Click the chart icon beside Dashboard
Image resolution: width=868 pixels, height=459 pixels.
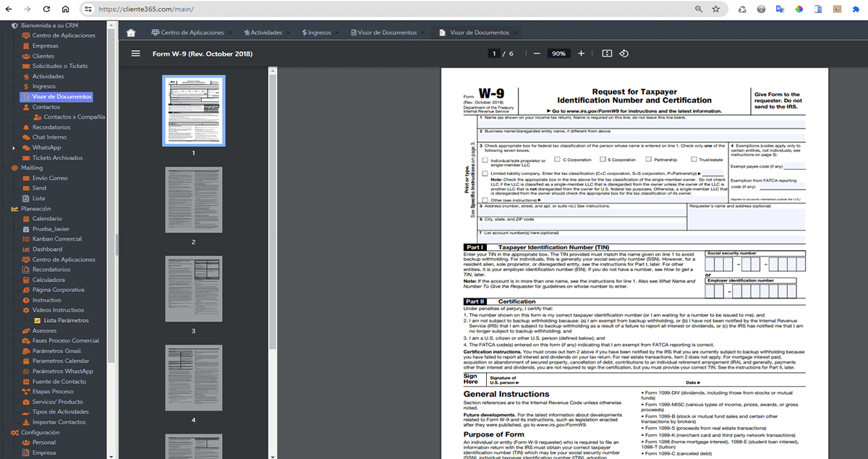[x=27, y=249]
